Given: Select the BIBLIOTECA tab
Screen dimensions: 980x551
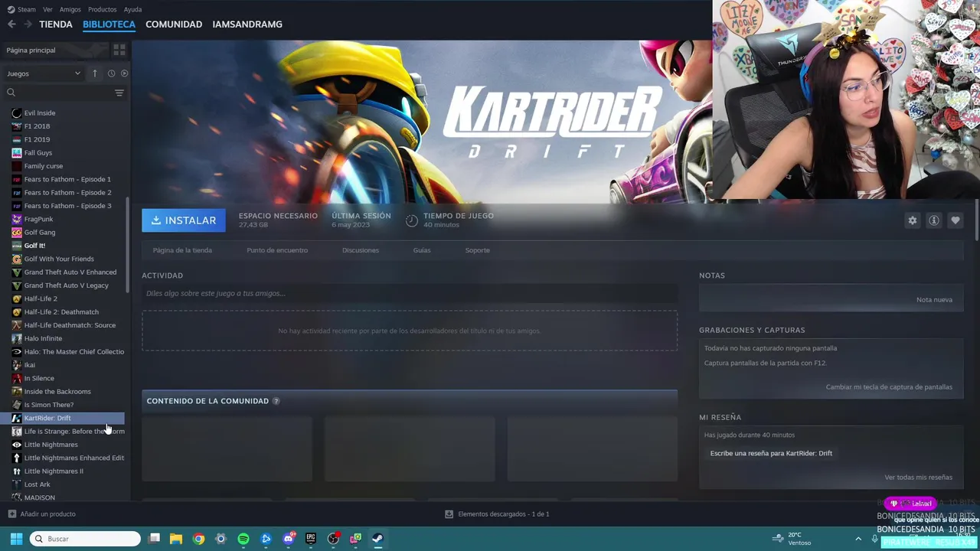Looking at the screenshot, I should coord(109,24).
